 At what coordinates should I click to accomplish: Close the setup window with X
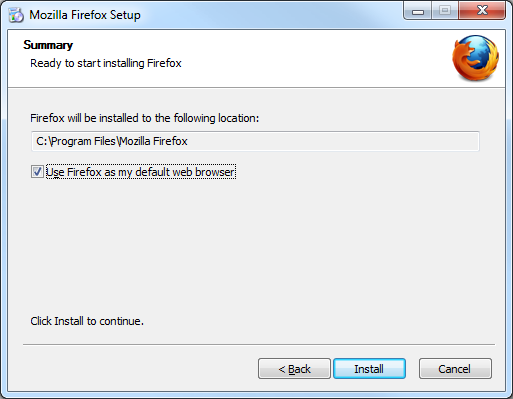tap(482, 11)
